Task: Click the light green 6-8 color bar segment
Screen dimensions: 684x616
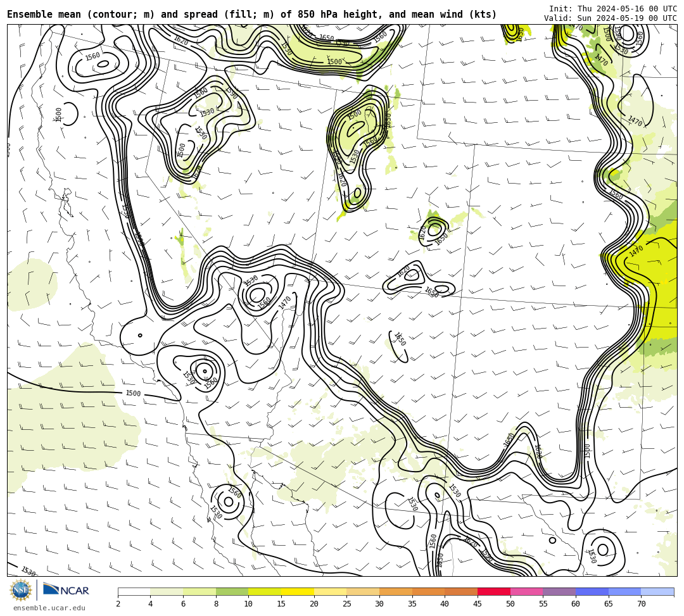Action: click(x=199, y=591)
